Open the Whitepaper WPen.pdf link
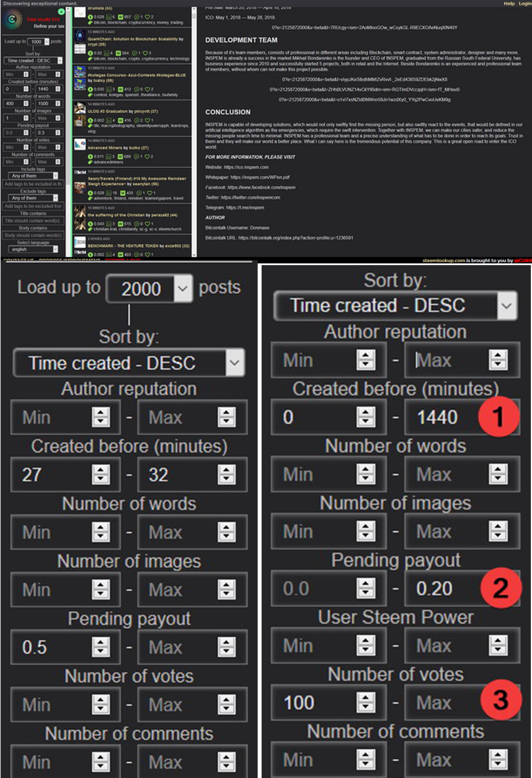Viewport: 532px width, 778px height. pos(260,177)
